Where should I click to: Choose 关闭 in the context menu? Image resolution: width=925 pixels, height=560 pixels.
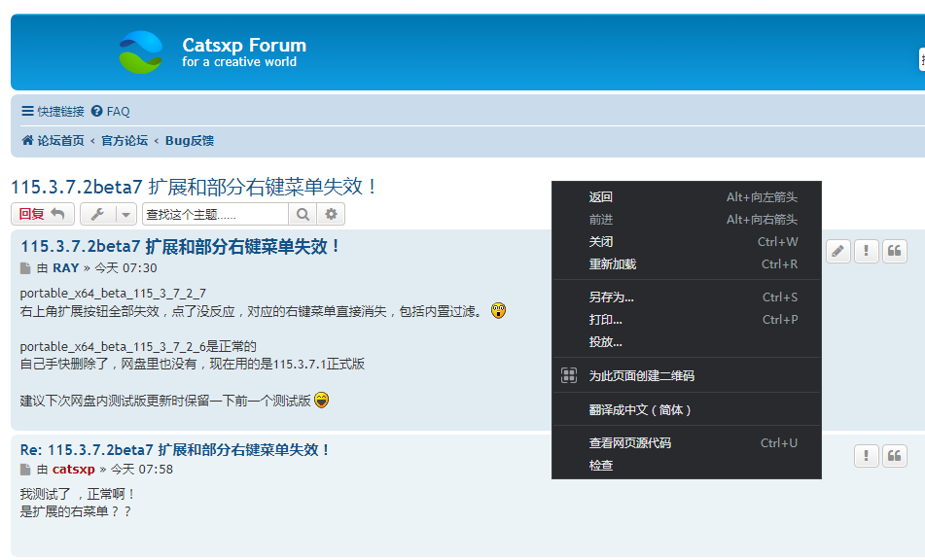coord(687,242)
